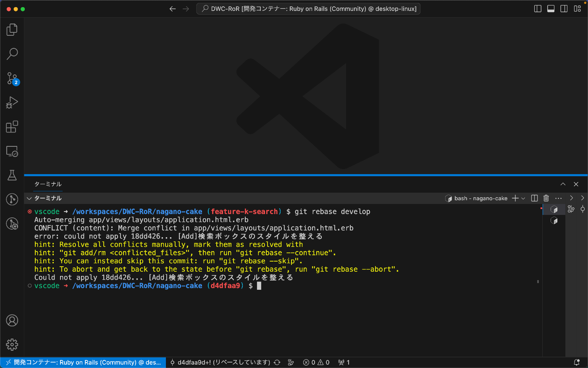
Task: Select the ターミナル panel tab
Action: pyautogui.click(x=48, y=184)
